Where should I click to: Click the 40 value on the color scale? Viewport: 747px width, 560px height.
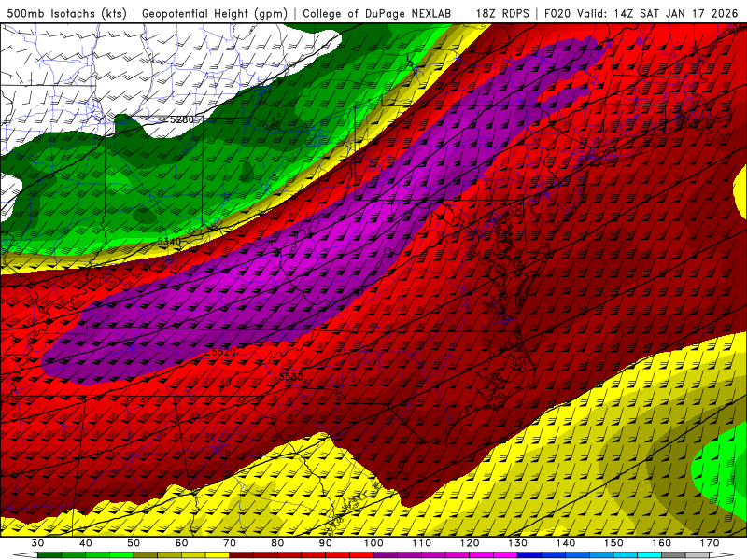click(86, 543)
